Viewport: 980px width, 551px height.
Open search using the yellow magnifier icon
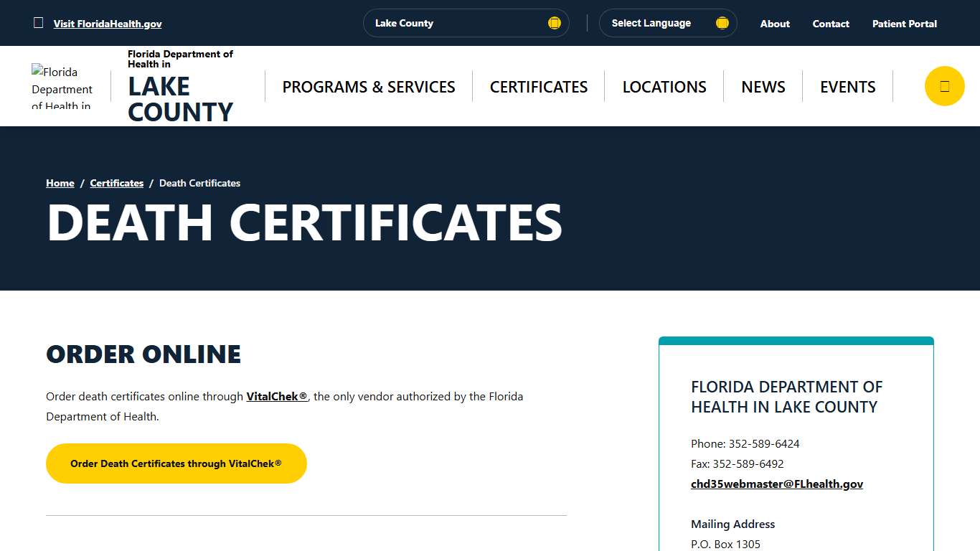pyautogui.click(x=944, y=85)
